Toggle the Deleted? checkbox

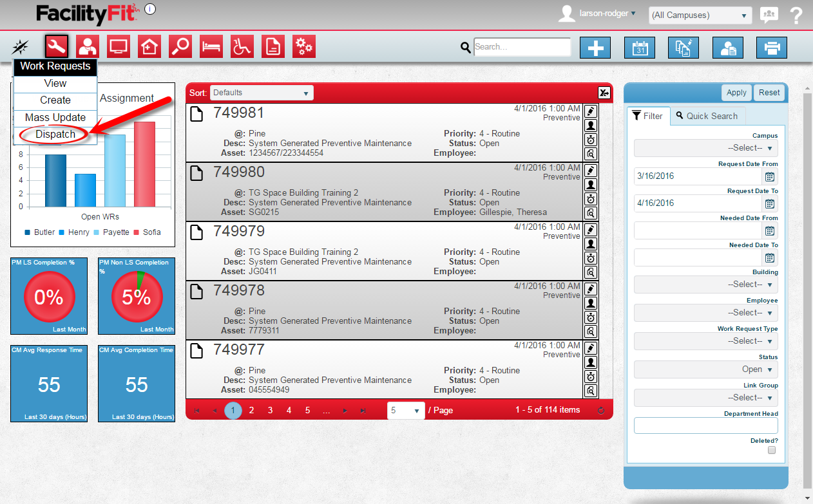(x=772, y=451)
